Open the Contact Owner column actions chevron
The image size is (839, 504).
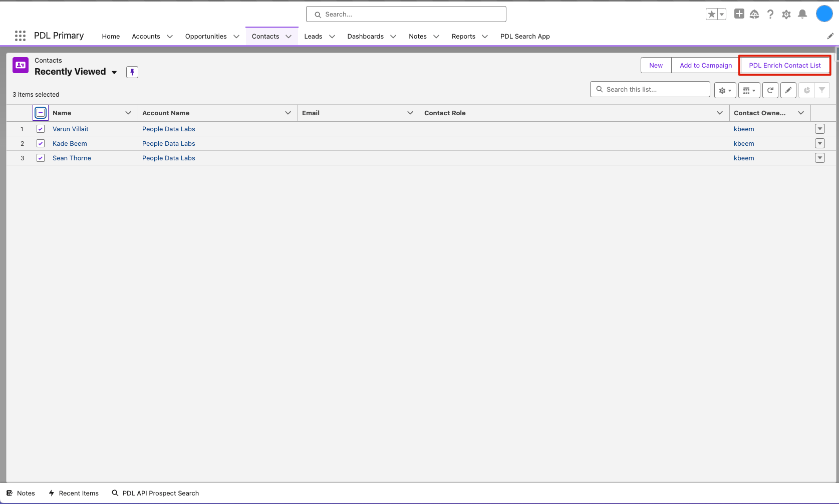[x=801, y=113]
